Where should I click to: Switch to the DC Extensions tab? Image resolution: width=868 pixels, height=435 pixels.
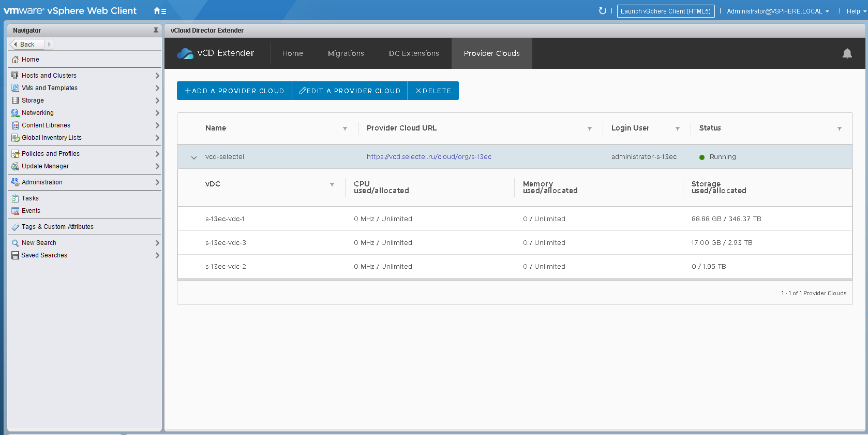[414, 53]
